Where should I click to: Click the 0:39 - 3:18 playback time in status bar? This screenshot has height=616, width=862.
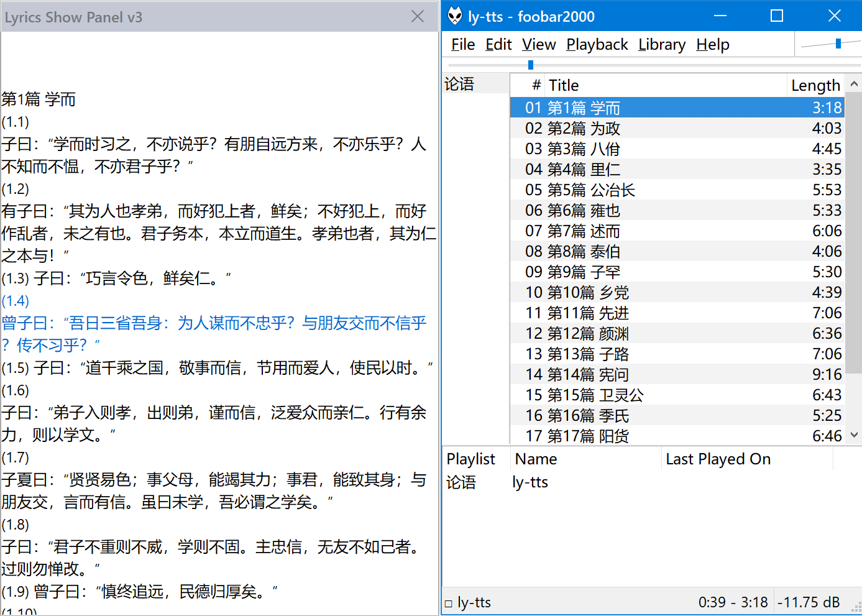pos(733,602)
